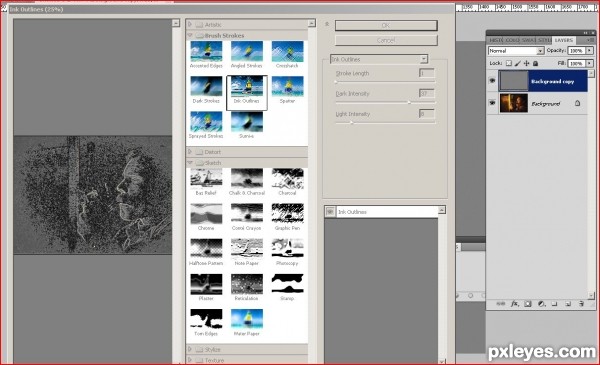Select the Stamp sketch filter
This screenshot has width=600, height=365.
point(287,284)
